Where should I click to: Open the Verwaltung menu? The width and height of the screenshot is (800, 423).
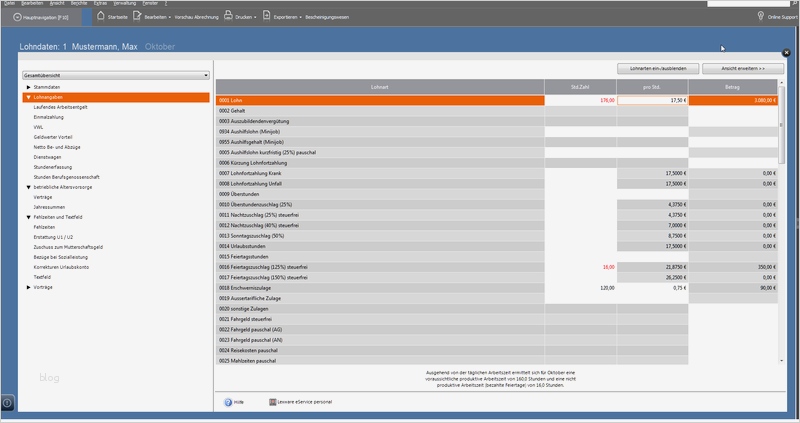[x=124, y=3]
